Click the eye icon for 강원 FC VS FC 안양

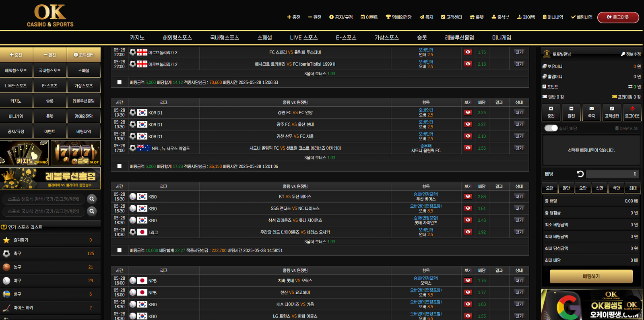468,112
